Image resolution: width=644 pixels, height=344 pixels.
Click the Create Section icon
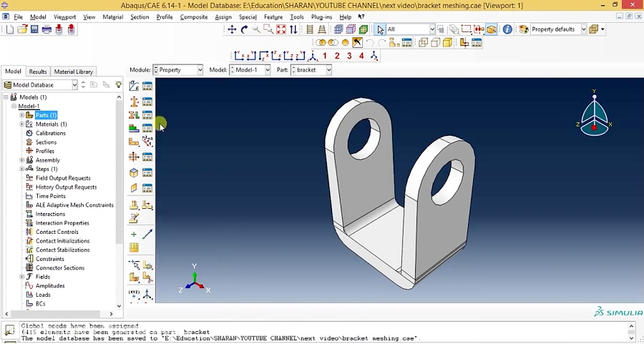click(134, 101)
